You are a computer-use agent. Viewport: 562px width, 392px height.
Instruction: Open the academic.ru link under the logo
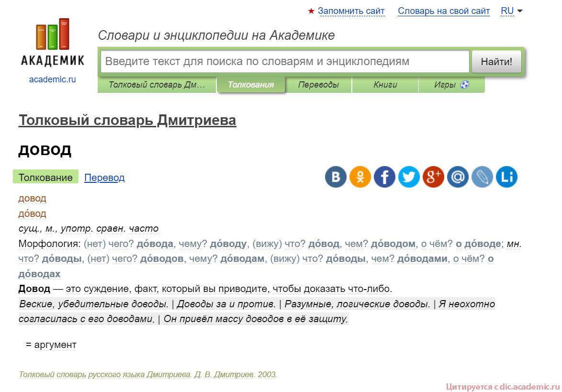52,79
